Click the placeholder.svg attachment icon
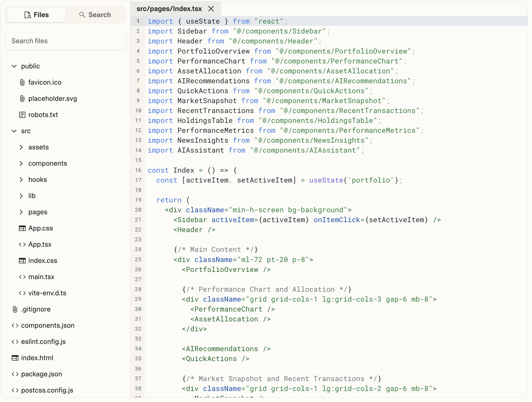The image size is (532, 402). [22, 99]
